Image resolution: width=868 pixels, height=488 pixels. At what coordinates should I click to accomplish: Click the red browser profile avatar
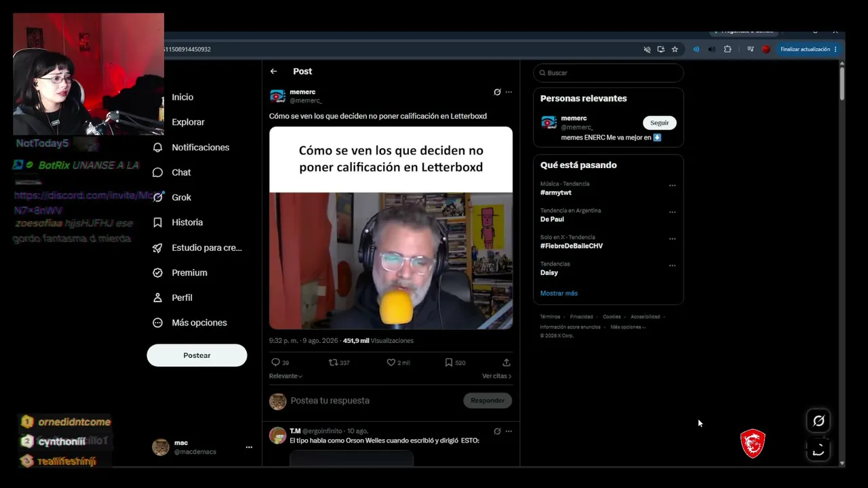[766, 49]
